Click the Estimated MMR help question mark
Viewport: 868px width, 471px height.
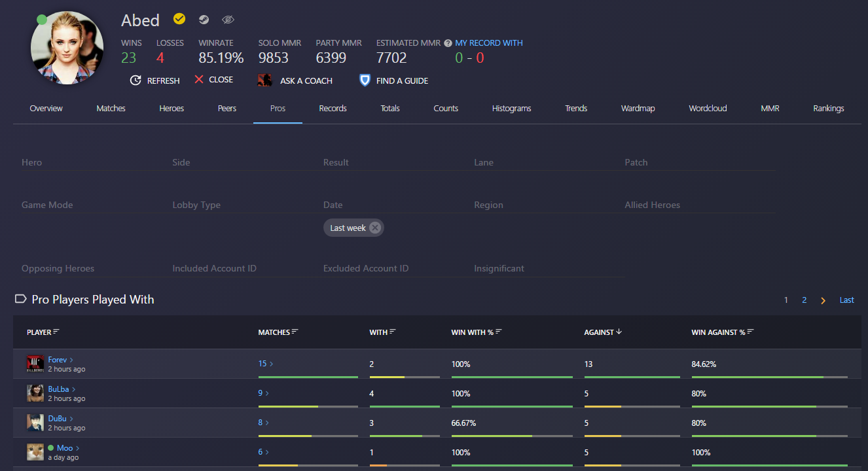tap(448, 43)
